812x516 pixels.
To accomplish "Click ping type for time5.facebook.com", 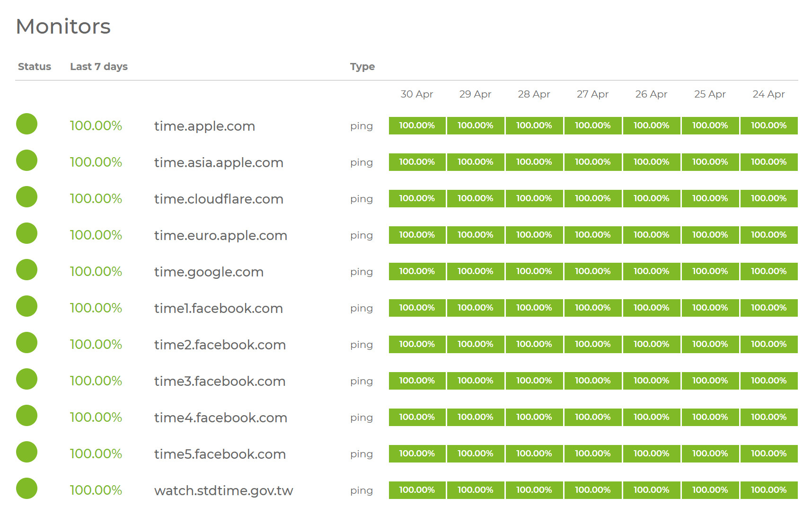I will 362,454.
